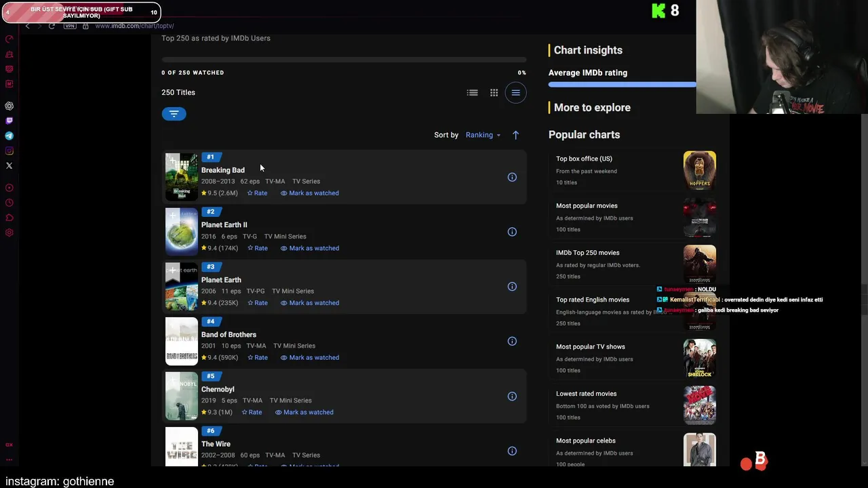Open Twitch panel in the sidebar

point(9,121)
